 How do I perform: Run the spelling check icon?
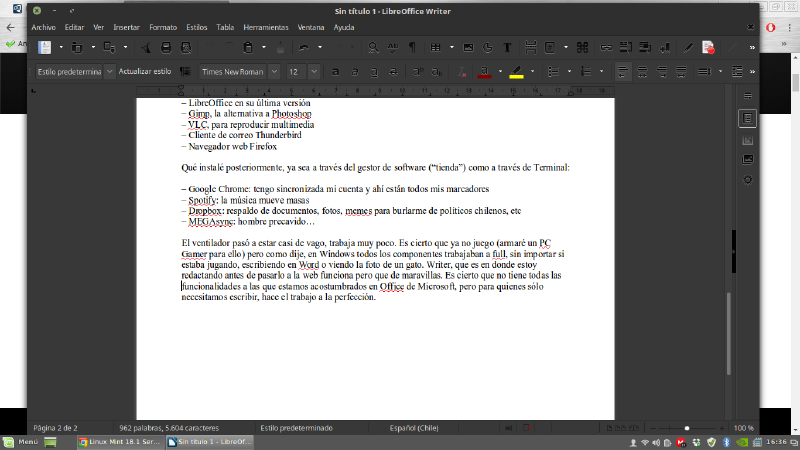[393, 47]
